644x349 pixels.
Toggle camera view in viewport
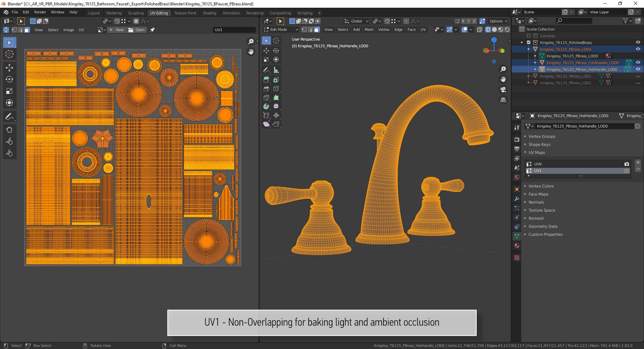[x=503, y=90]
